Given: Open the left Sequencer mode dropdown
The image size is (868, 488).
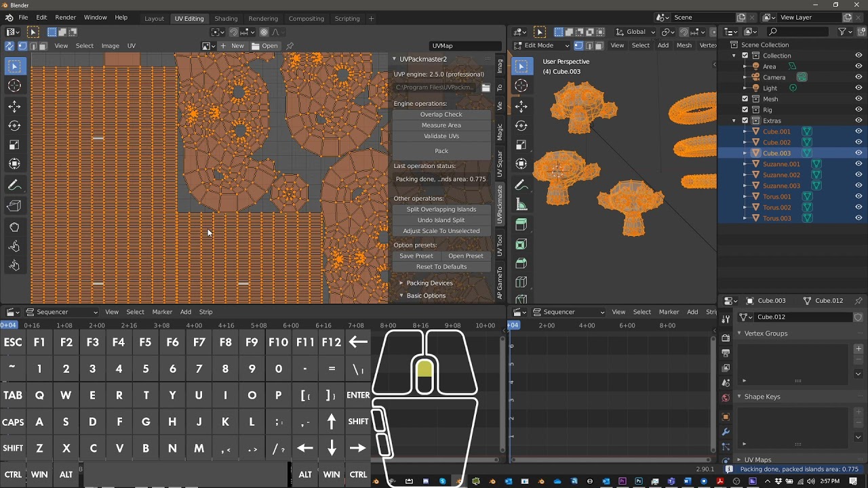Looking at the screenshot, I should (x=62, y=312).
